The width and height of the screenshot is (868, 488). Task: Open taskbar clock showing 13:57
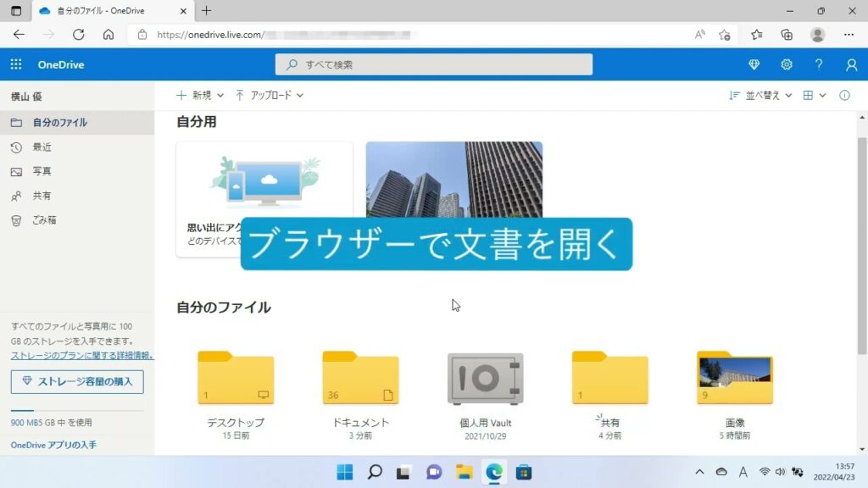tap(834, 471)
